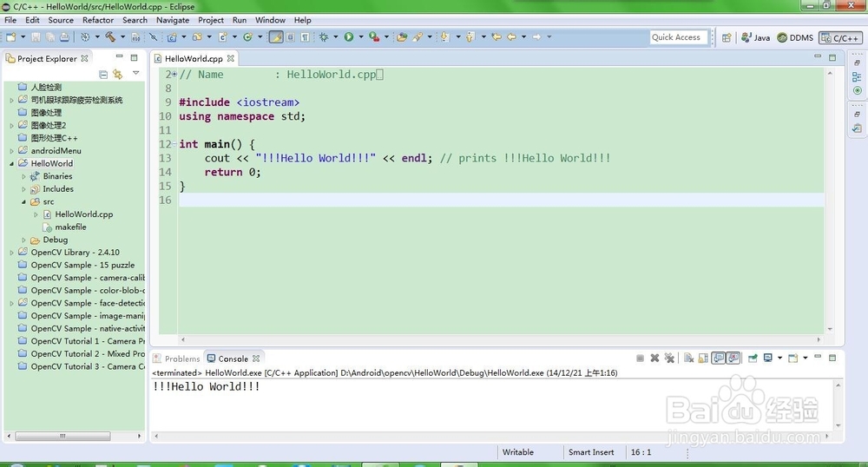This screenshot has height=467, width=868.
Task: Click the New file toolbar icon
Action: [x=11, y=37]
